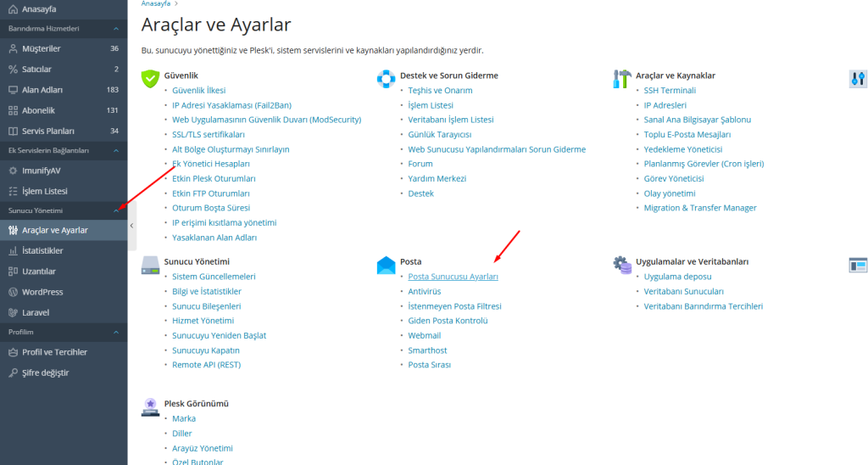The width and height of the screenshot is (868, 465).
Task: Click the Profil ve Tercihler icon
Action: 13,352
